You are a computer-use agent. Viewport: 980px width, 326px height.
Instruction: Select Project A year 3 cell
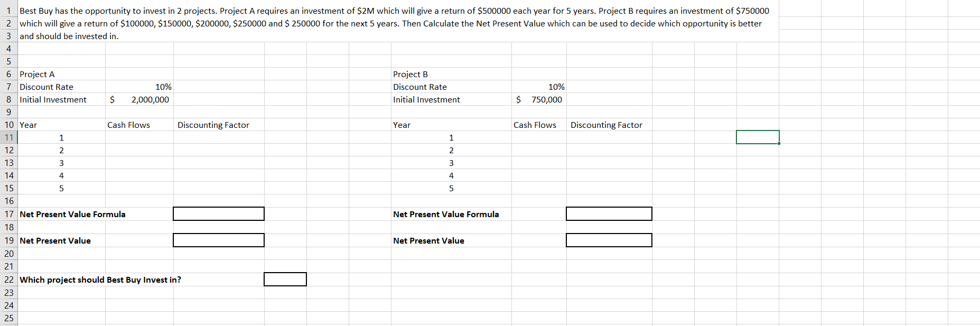62,163
